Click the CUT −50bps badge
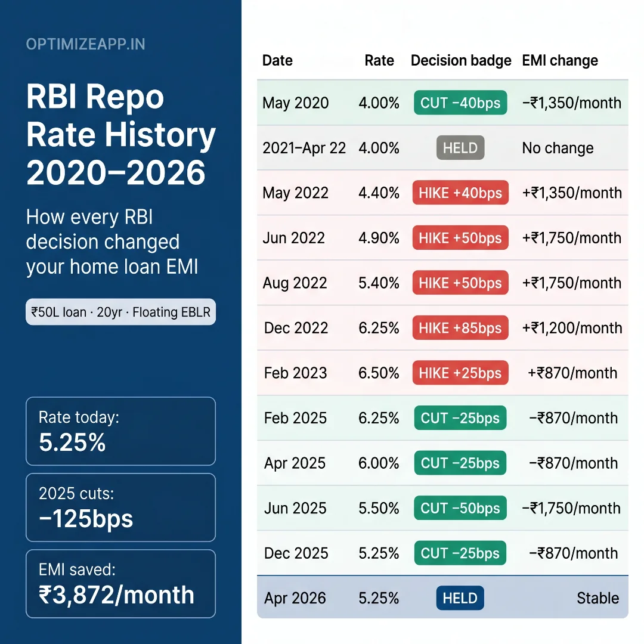The height and width of the screenshot is (644, 644). (460, 508)
